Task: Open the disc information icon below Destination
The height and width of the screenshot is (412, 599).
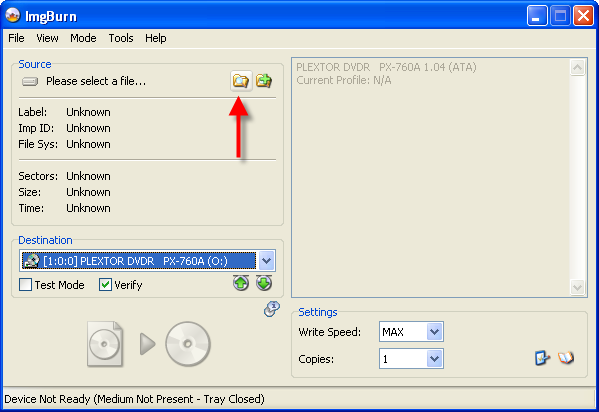Action: (272, 309)
